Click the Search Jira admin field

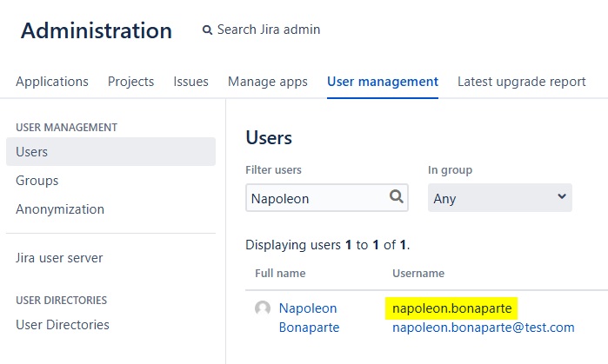pos(268,30)
